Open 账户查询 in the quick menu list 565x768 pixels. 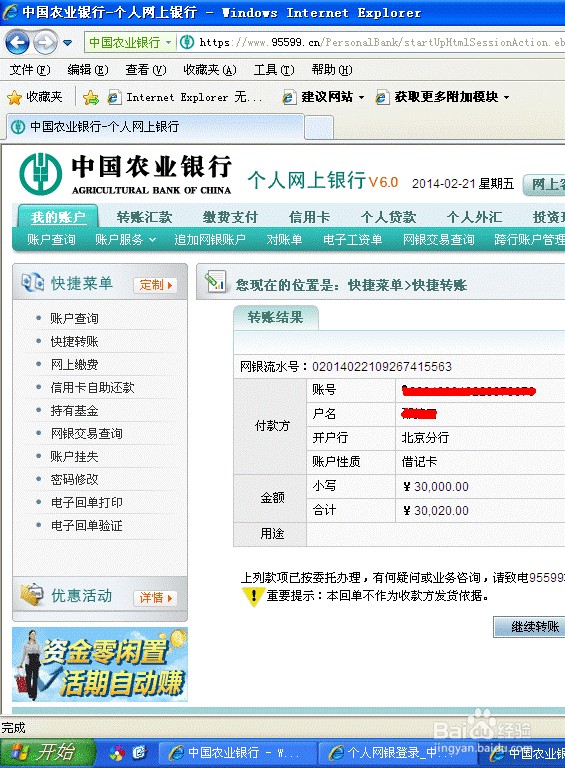pos(74,318)
